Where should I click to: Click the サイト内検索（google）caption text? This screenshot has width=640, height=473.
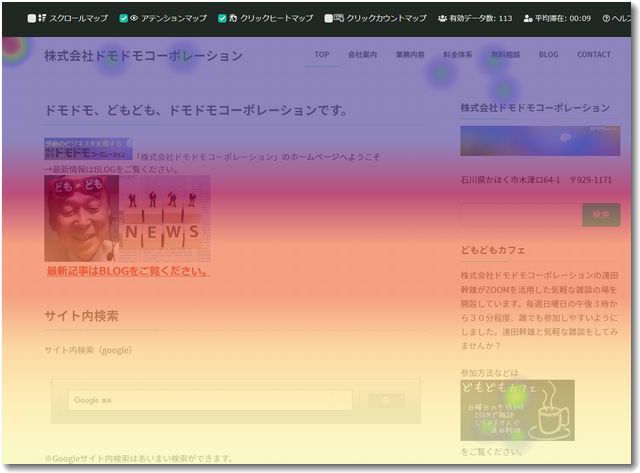[88, 350]
